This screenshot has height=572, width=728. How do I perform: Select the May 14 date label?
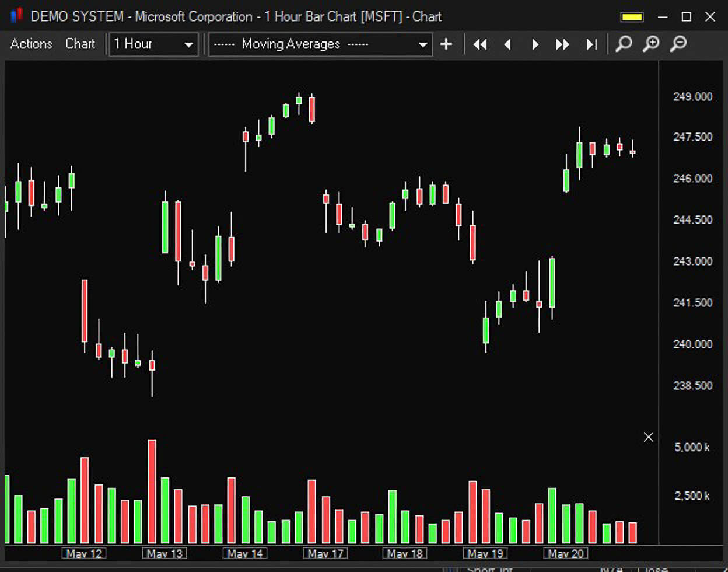[x=245, y=553]
